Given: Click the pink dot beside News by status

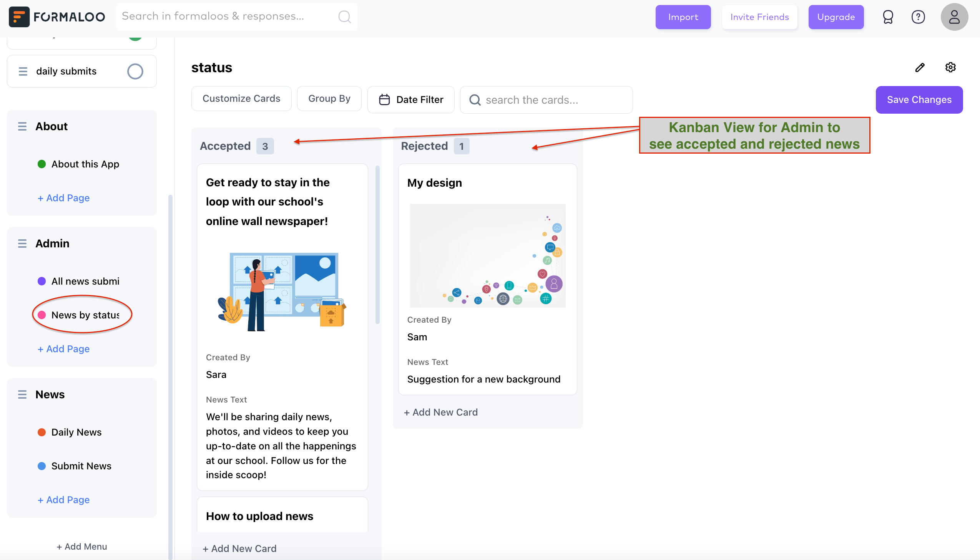Looking at the screenshot, I should (42, 315).
